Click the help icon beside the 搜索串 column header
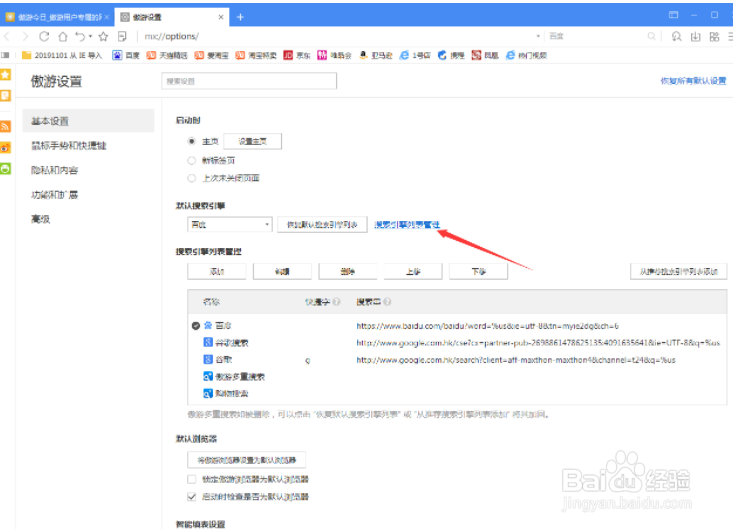Screen dimensions: 733x529 coord(387,302)
